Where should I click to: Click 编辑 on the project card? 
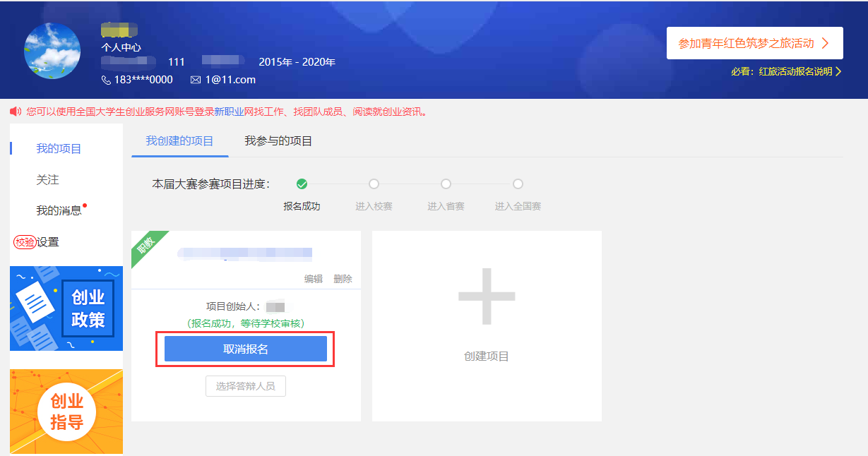tap(313, 279)
